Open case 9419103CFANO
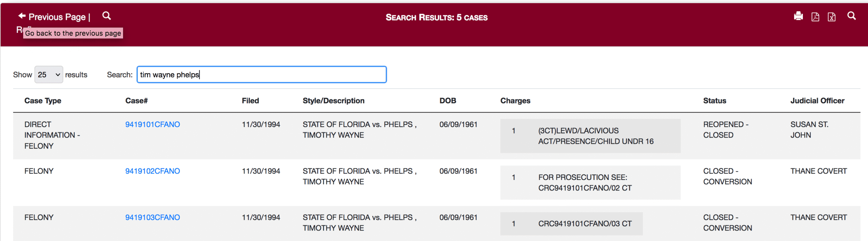This screenshot has height=241, width=868. (153, 218)
